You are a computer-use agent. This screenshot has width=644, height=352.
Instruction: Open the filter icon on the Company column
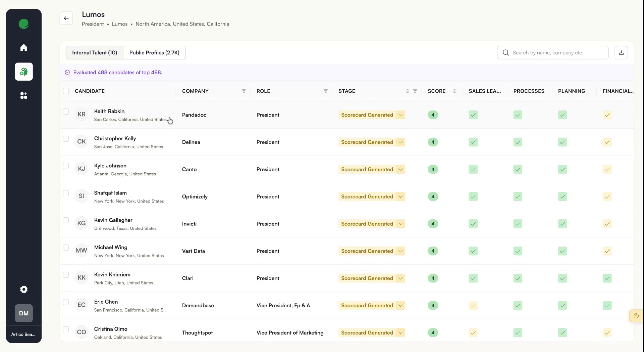[244, 91]
